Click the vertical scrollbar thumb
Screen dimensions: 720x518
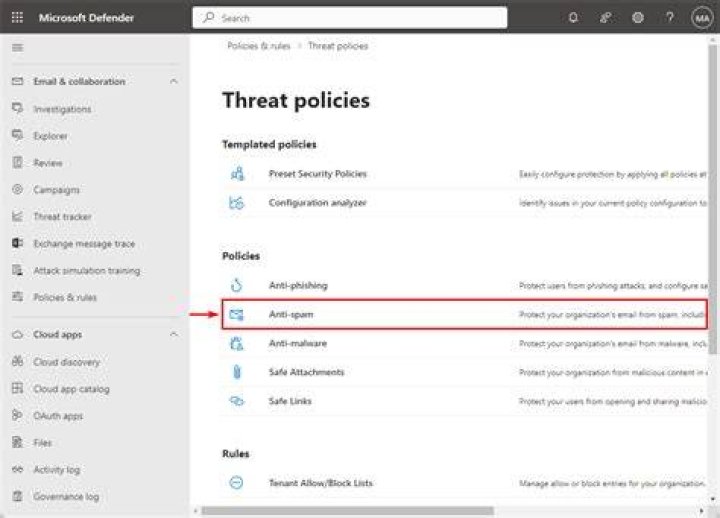[713, 199]
